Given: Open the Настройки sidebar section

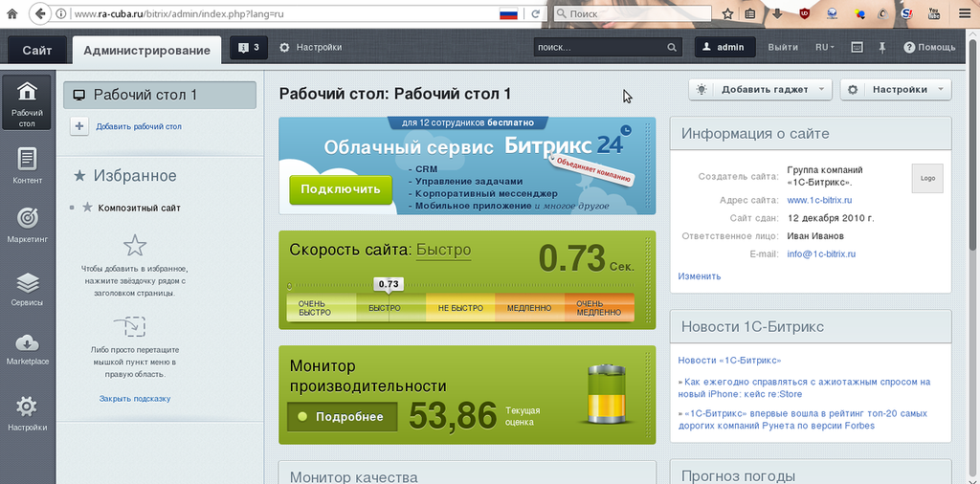Looking at the screenshot, I should click(x=27, y=412).
